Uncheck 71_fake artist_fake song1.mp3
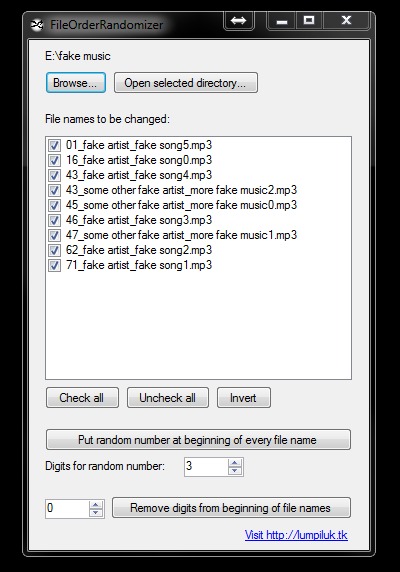 [x=54, y=265]
